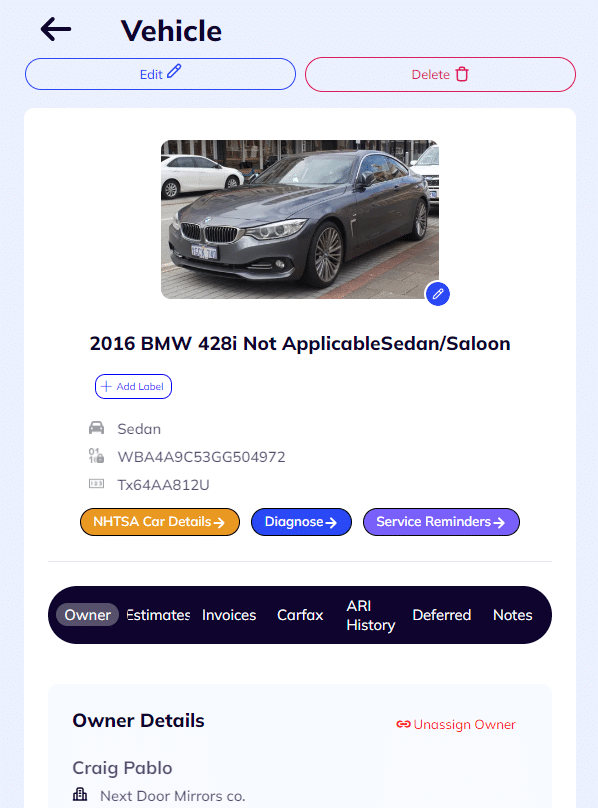Delete this vehicle with Delete button
Screen dimensions: 598x808
[440, 74]
